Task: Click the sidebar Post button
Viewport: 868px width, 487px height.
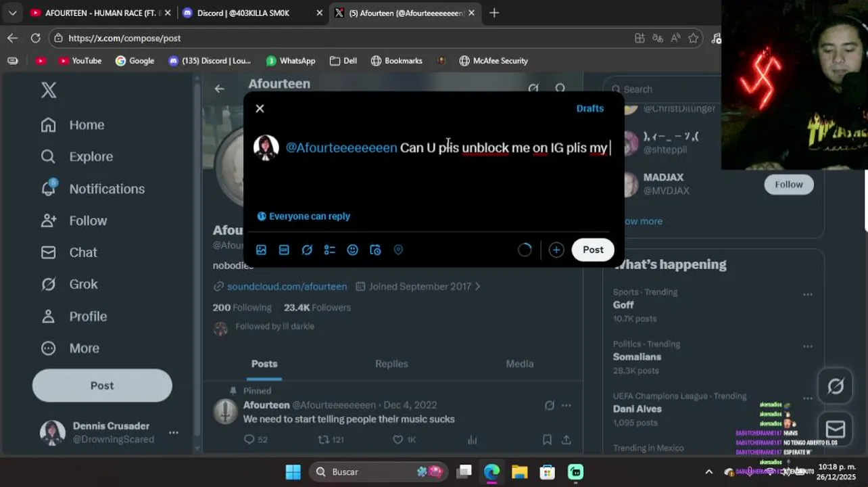Action: [x=102, y=386]
